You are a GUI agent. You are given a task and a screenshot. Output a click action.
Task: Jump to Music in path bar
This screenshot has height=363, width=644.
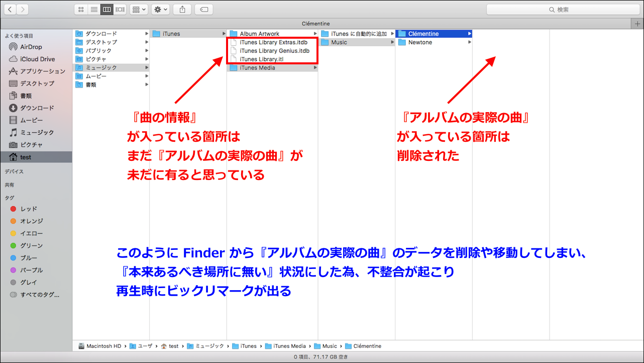click(x=326, y=346)
